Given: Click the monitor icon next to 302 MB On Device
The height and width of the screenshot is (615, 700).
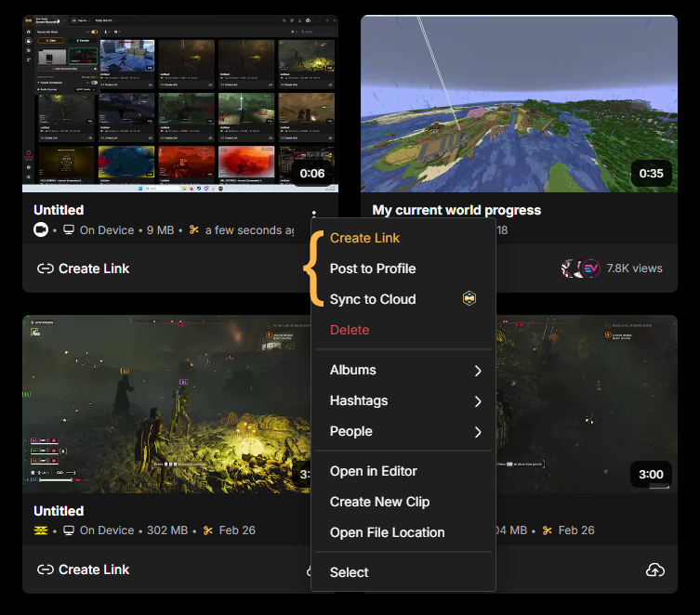Looking at the screenshot, I should click(x=69, y=530).
